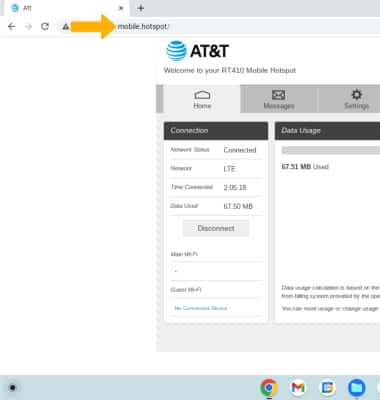Open the Messages tab
Viewport: 380px width, 400px height.
coord(279,99)
